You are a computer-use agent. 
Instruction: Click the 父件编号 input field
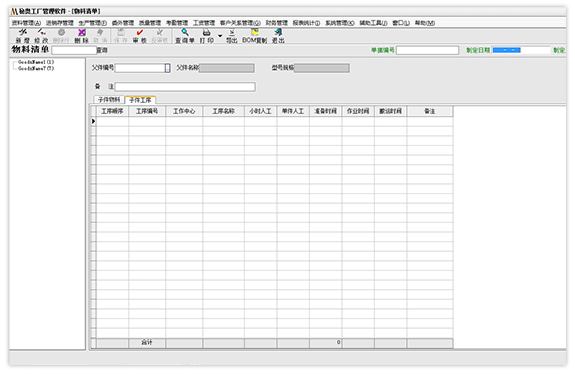[x=140, y=68]
